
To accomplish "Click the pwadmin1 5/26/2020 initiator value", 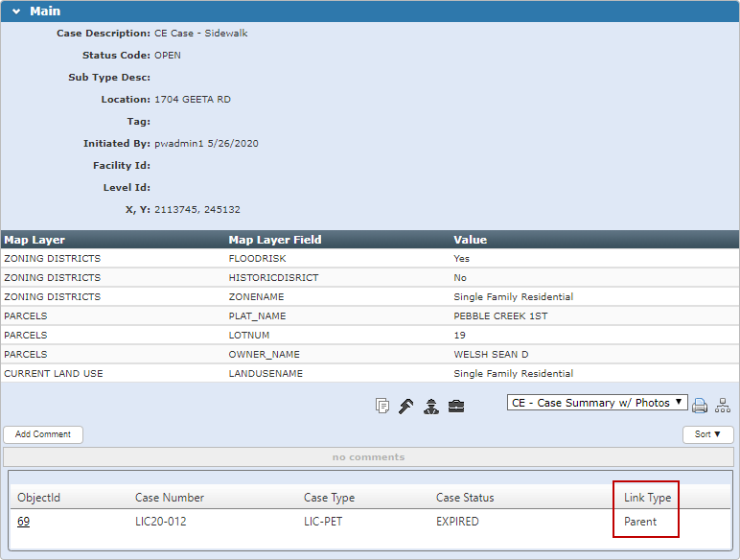I will click(x=206, y=144).
